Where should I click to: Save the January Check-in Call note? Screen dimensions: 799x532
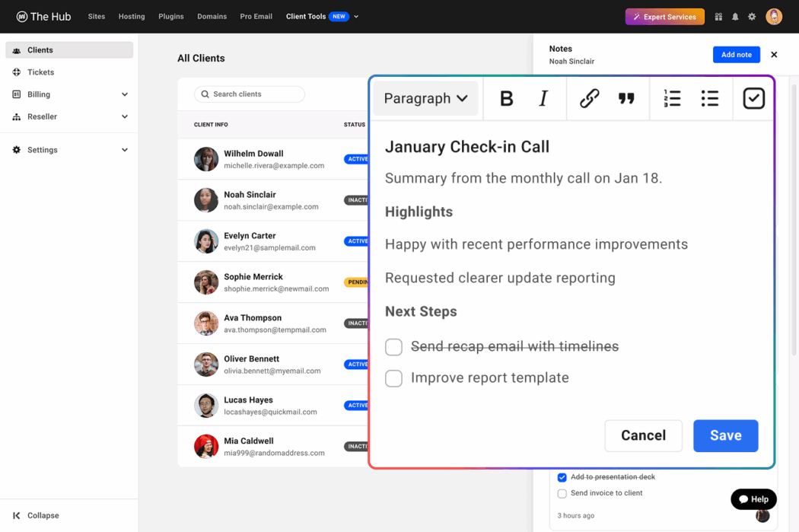tap(725, 435)
